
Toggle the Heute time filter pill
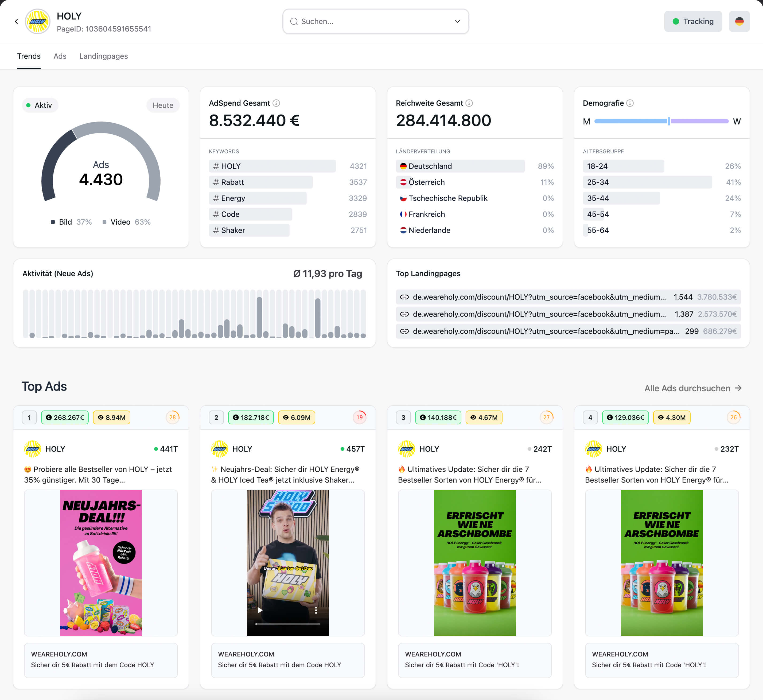tap(162, 105)
